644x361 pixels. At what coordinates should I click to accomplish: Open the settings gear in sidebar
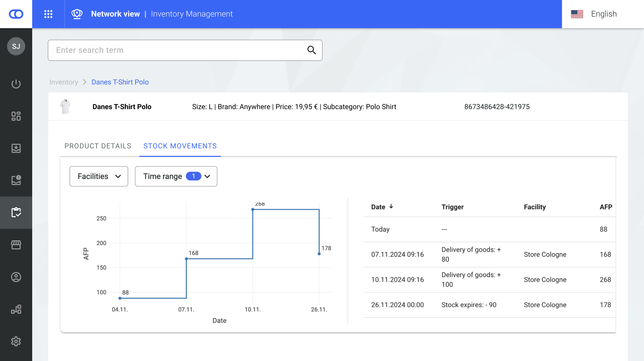pyautogui.click(x=16, y=341)
